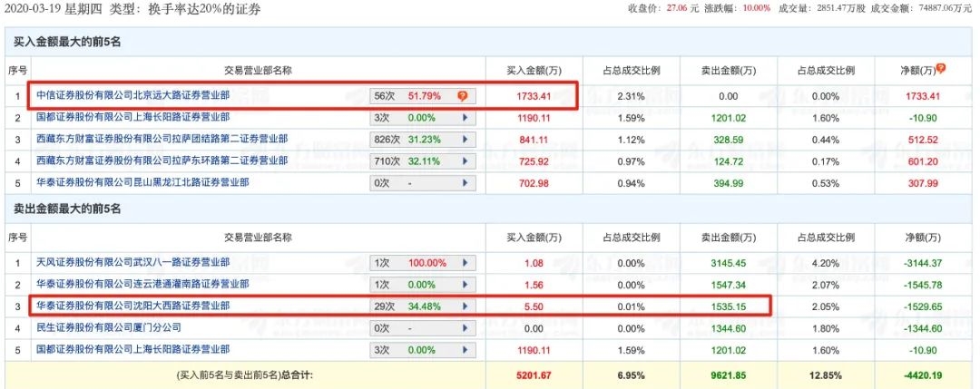Click orange question icon next to 51.79%

pyautogui.click(x=463, y=97)
